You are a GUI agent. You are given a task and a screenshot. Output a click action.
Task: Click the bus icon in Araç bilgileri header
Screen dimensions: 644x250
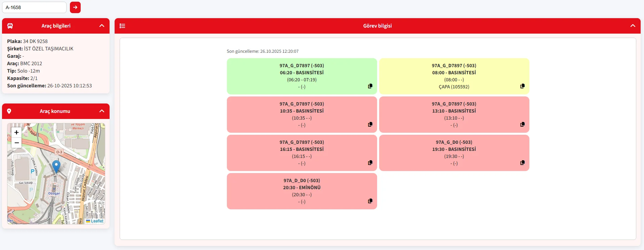[x=10, y=26]
